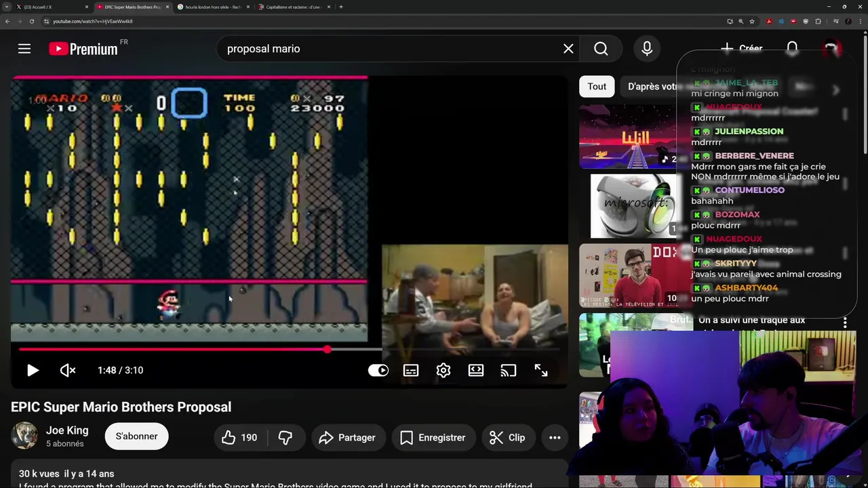Open the video title 'EPIC Super Mario Brothers Proposal'
Screen dimensions: 868x488
(x=121, y=407)
